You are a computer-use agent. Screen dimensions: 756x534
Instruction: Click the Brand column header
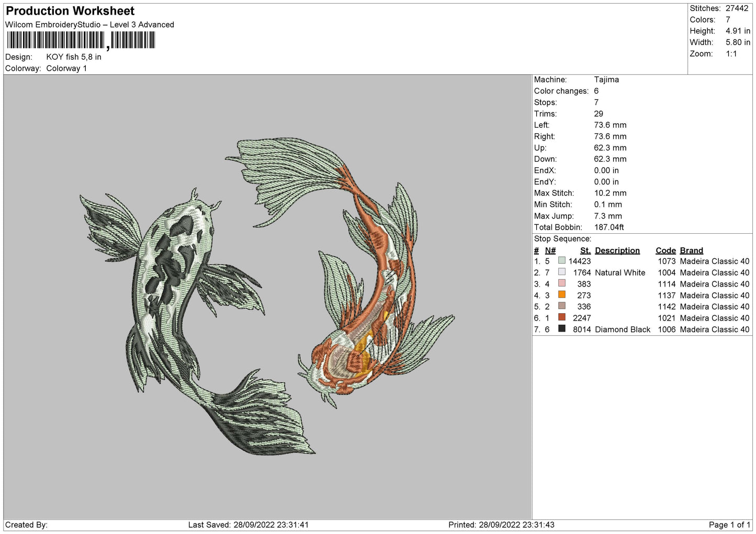click(691, 251)
